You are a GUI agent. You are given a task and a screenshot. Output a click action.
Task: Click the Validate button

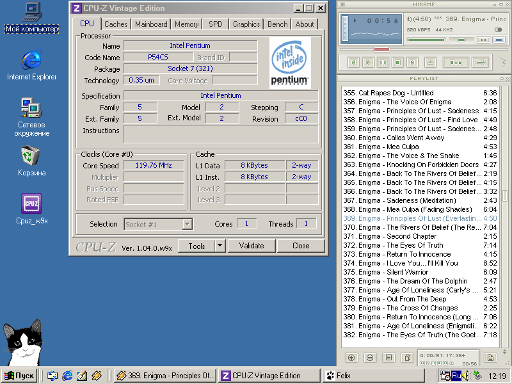tap(252, 246)
